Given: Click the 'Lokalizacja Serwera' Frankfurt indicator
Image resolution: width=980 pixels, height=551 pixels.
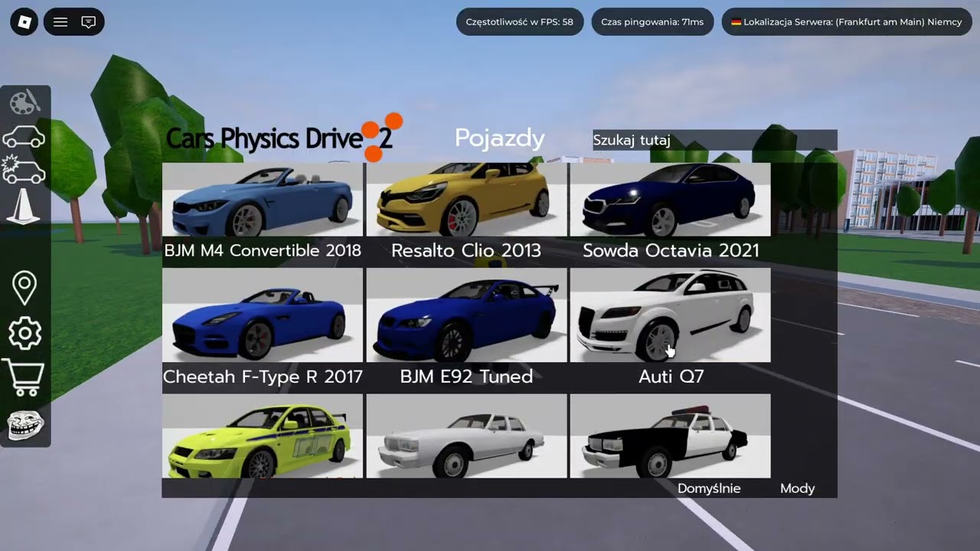Looking at the screenshot, I should click(x=847, y=22).
